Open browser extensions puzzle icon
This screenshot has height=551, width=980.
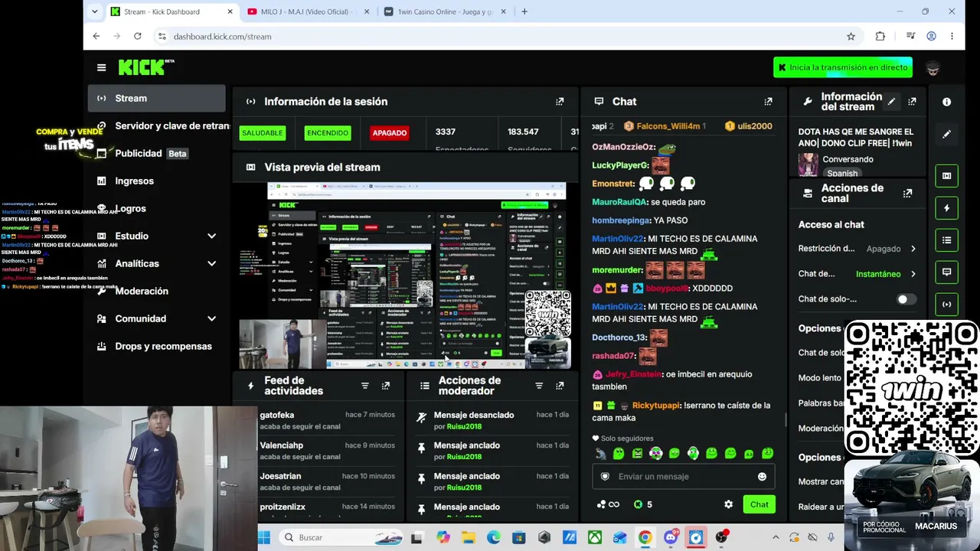[x=880, y=36]
